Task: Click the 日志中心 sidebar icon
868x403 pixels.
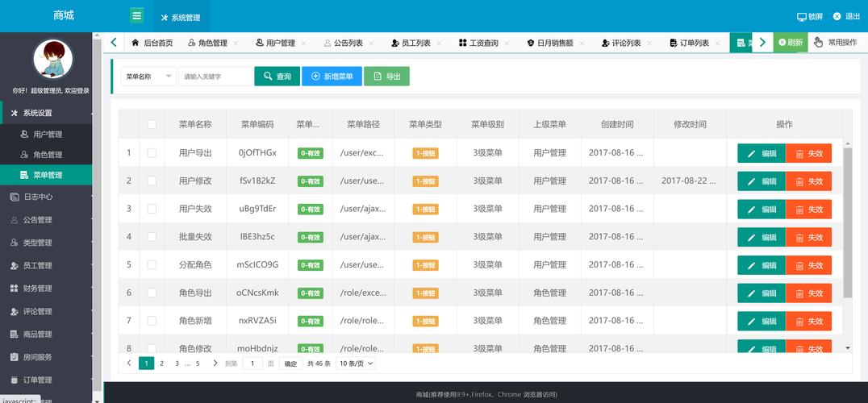Action: (15, 197)
